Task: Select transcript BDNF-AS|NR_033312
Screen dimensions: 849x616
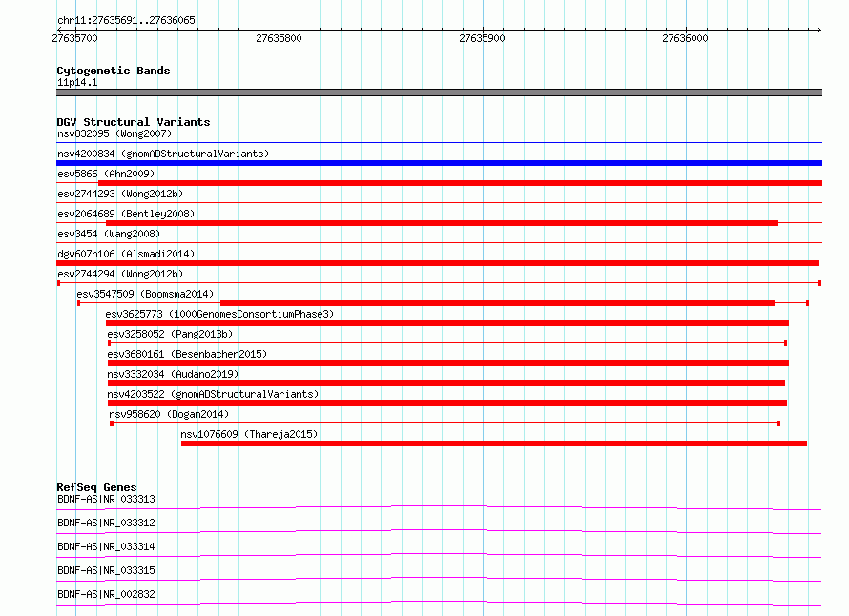Action: tap(106, 523)
